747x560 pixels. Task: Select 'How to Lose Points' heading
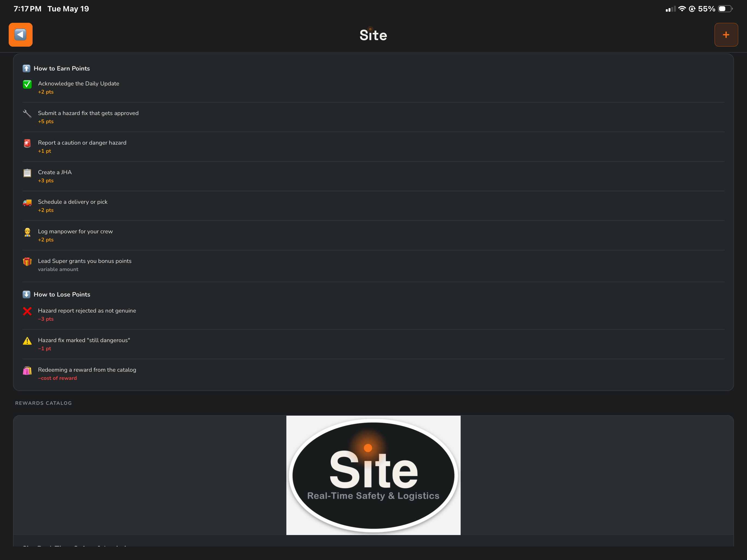tap(62, 294)
